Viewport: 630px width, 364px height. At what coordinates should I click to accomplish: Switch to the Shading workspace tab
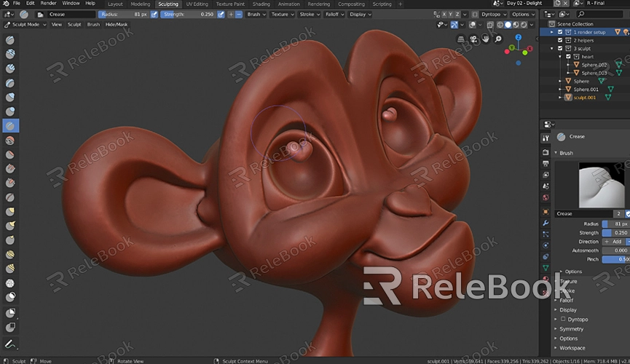[261, 4]
